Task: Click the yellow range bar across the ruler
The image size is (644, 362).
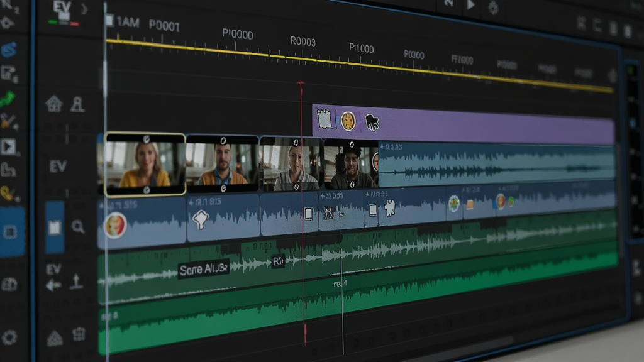Action: (359, 65)
